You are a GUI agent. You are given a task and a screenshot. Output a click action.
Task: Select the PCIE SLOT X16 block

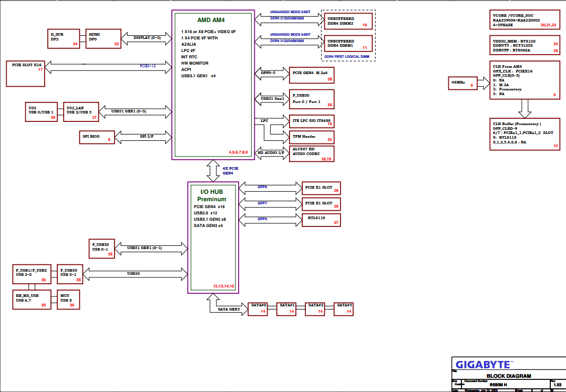26,74
